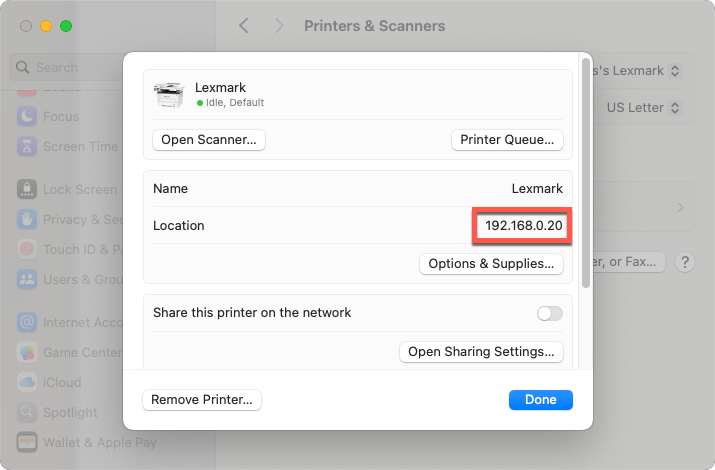Click the Location field showing 192.168.0.20

pos(522,226)
